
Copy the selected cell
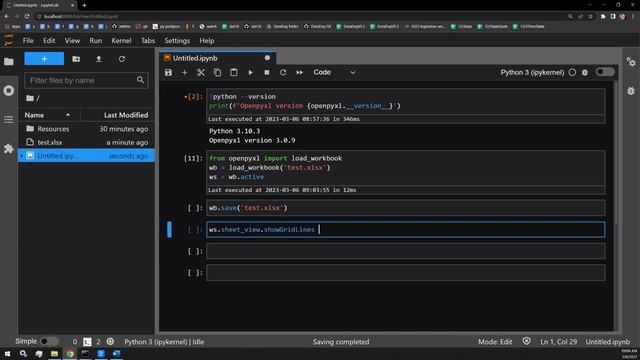coord(217,72)
